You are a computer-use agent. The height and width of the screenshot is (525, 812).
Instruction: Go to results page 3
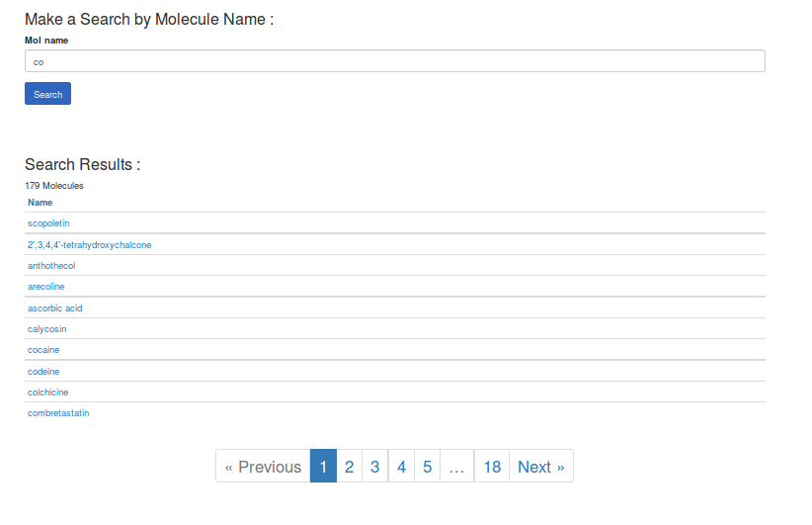375,467
